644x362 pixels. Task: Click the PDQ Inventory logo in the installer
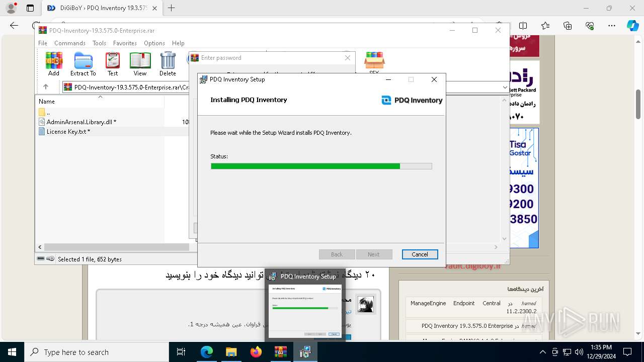(x=412, y=100)
